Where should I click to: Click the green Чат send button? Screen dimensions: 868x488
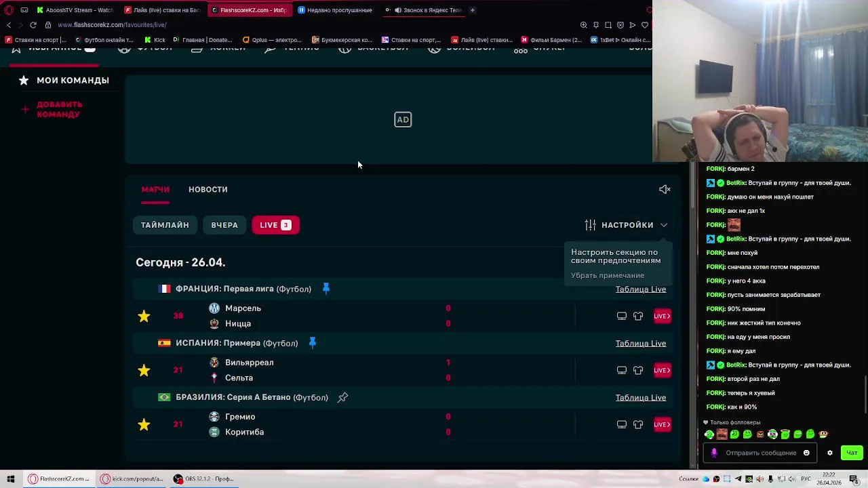(852, 453)
